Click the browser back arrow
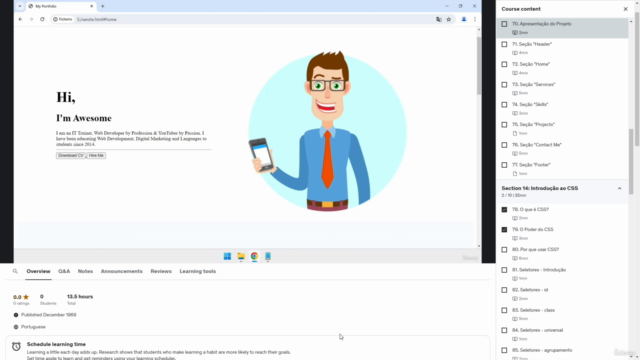The width and height of the screenshot is (640, 360). click(20, 19)
